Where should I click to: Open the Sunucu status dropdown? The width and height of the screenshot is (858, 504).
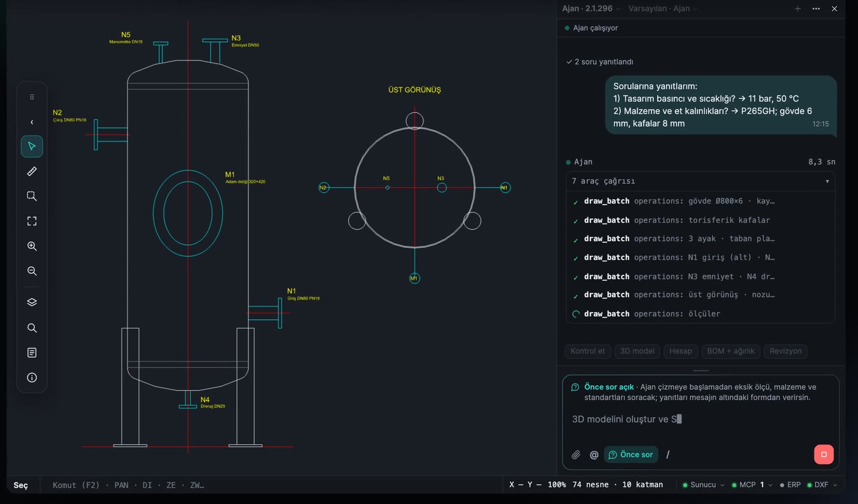[704, 485]
